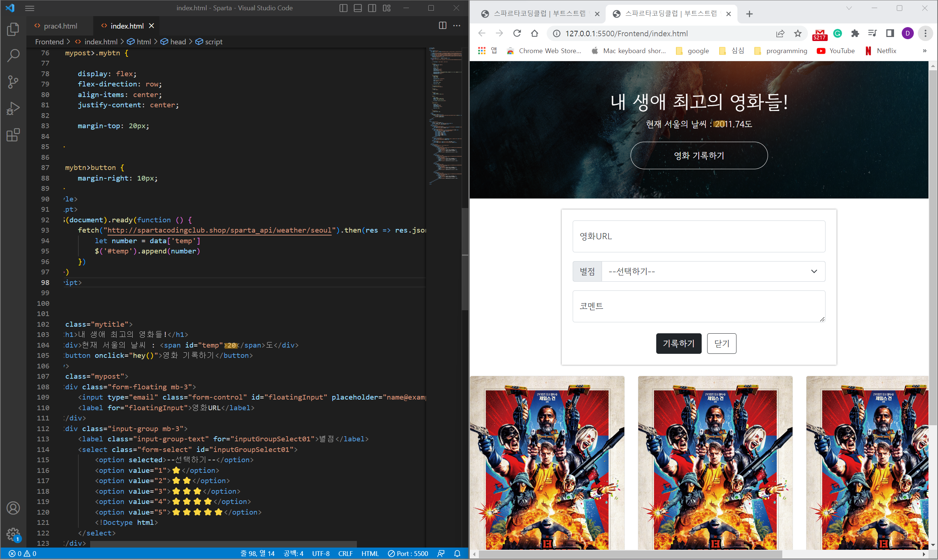
Task: Toggle the bottom panel layout icon
Action: (358, 8)
